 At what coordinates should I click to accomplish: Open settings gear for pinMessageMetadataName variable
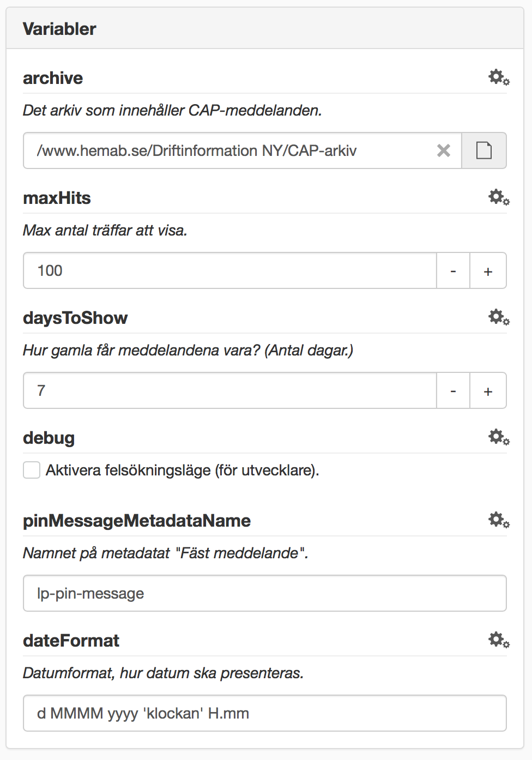tap(498, 520)
